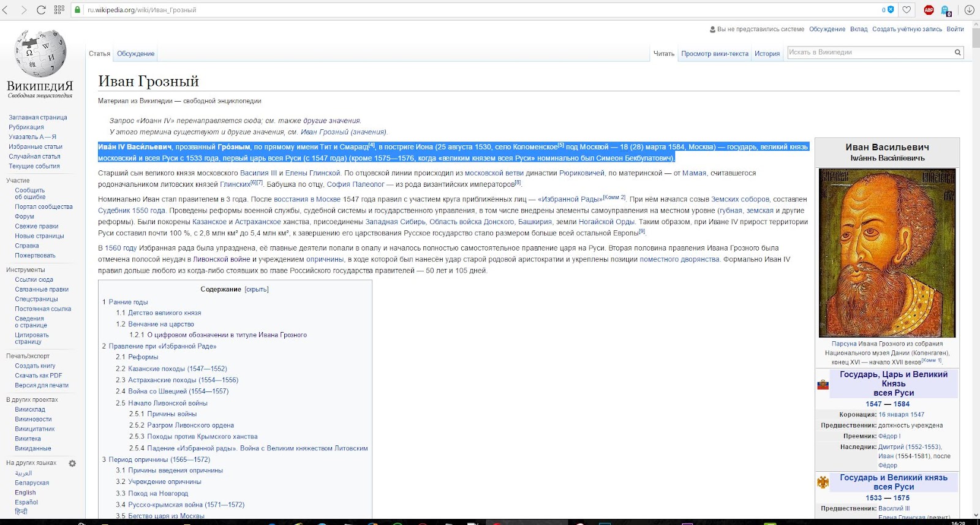Image resolution: width=980 pixels, height=525 pixels.
Task: Click the green padlock security icon
Action: 78,10
